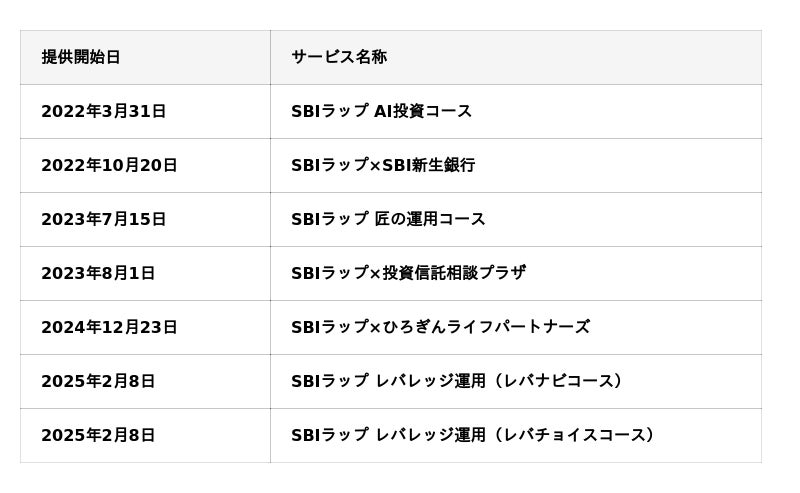Click the 提供開始日 column header

click(x=81, y=57)
